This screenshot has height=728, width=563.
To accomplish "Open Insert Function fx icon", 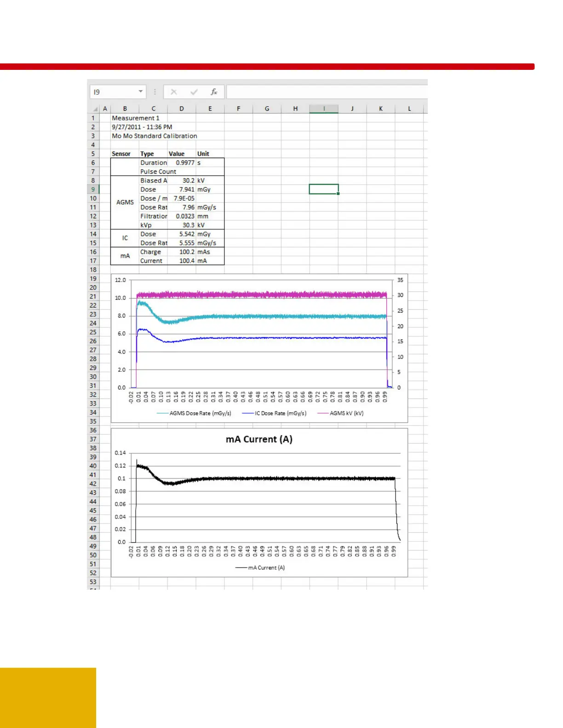I will pos(214,92).
